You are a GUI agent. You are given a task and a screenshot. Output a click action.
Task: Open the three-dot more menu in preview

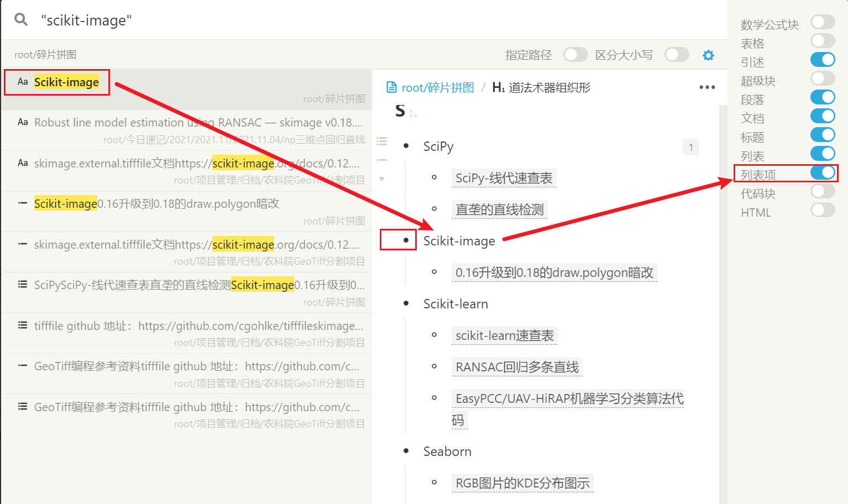pyautogui.click(x=707, y=87)
